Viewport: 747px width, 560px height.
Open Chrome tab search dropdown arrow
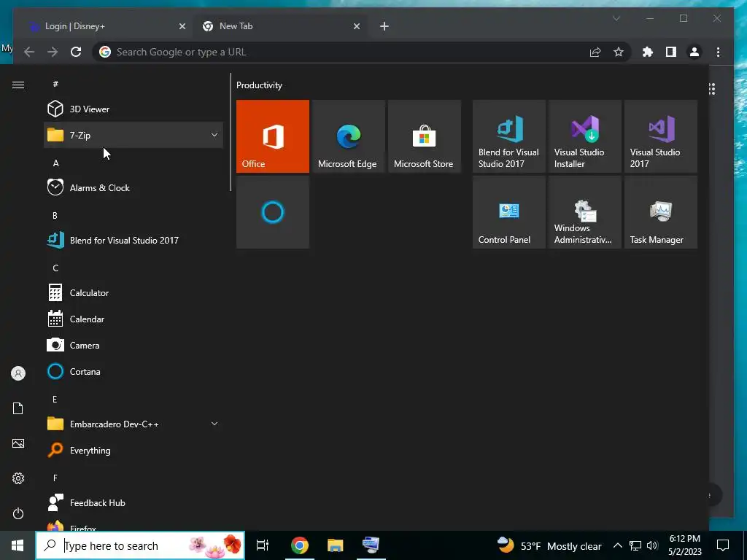pos(616,18)
